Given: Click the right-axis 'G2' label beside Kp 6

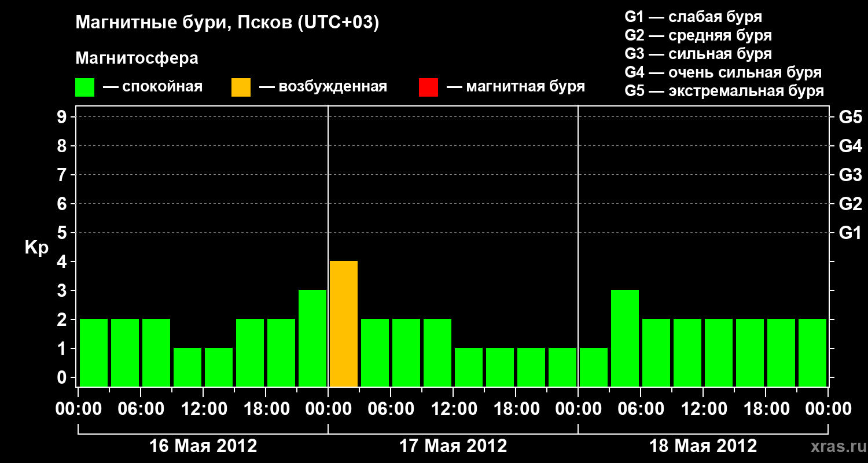Looking at the screenshot, I should click(x=851, y=204).
